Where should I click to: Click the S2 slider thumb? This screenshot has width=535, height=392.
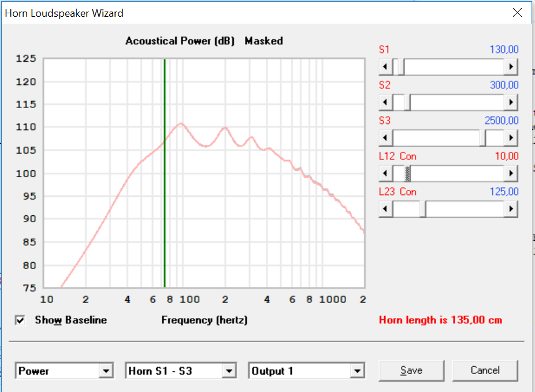pyautogui.click(x=407, y=102)
